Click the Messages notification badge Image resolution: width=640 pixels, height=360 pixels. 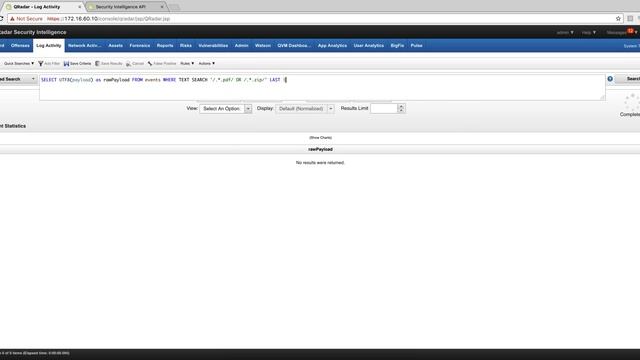click(630, 31)
